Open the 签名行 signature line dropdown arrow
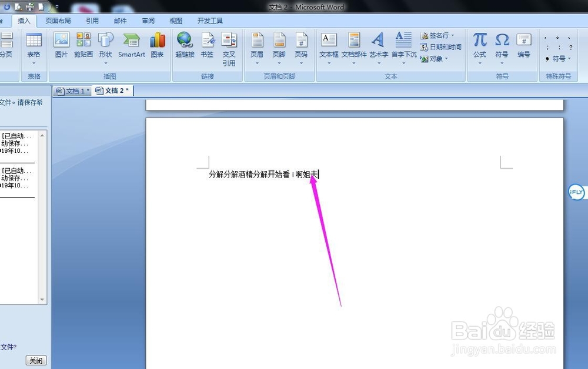This screenshot has width=588, height=369. (453, 35)
